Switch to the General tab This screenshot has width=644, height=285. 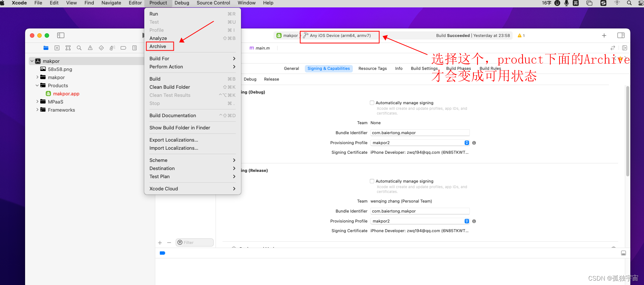(x=292, y=68)
